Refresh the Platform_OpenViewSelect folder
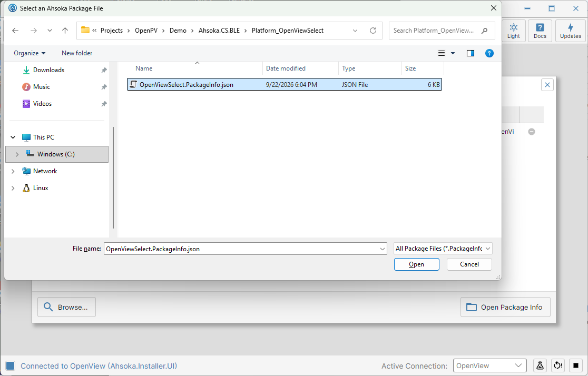 click(x=373, y=31)
